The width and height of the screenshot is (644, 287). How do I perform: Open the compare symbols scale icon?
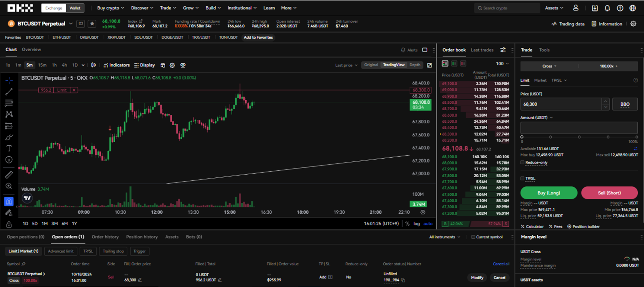coord(183,65)
